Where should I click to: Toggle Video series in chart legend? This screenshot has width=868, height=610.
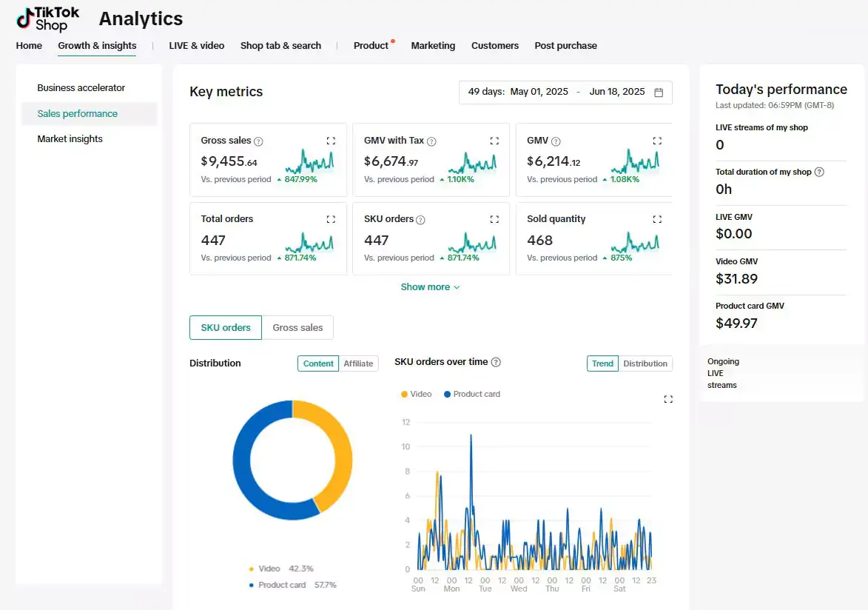point(417,394)
